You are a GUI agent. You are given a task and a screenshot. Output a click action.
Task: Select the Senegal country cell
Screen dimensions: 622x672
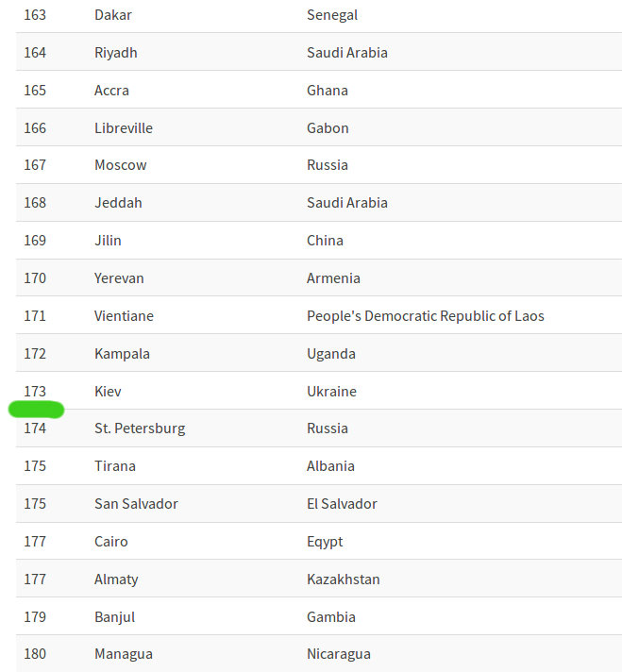coord(331,15)
